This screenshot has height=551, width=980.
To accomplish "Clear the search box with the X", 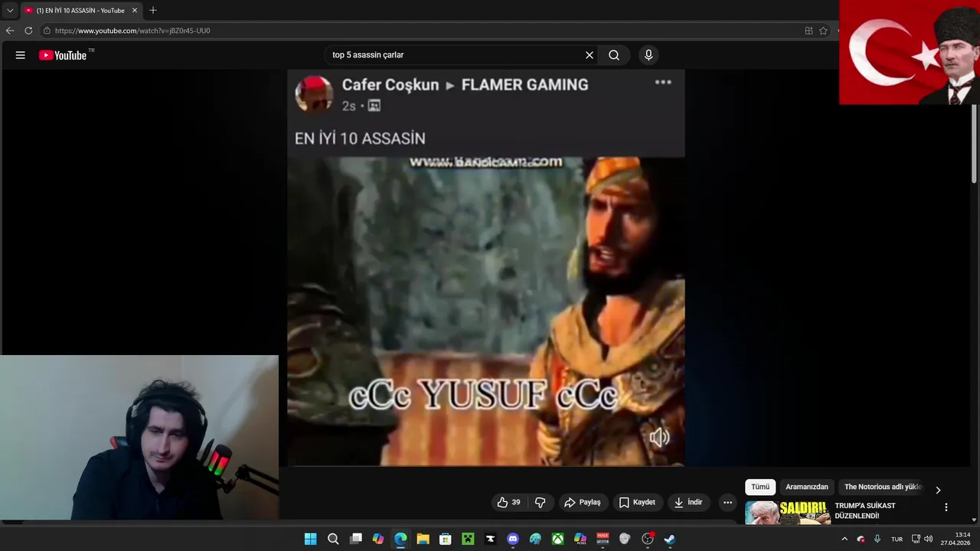I will tap(590, 55).
